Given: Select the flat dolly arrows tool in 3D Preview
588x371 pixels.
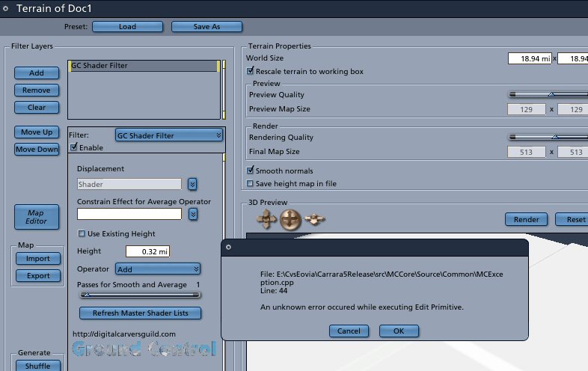Looking at the screenshot, I should point(314,218).
